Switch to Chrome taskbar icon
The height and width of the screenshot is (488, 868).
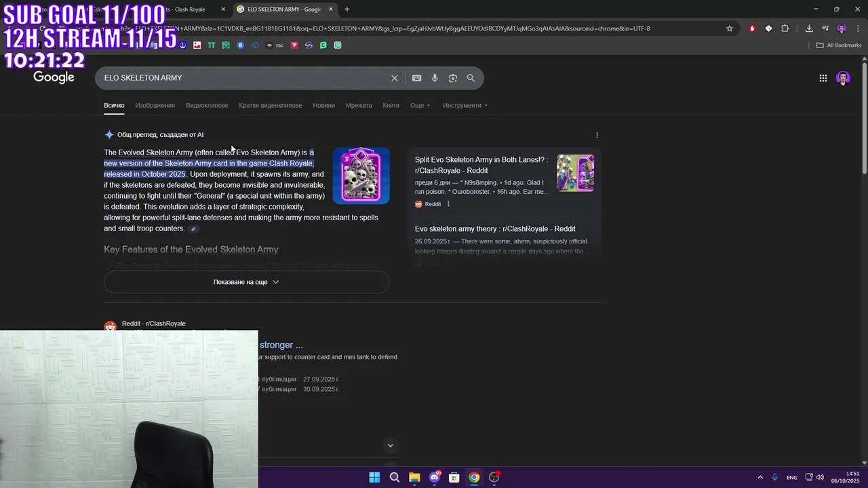tap(474, 477)
